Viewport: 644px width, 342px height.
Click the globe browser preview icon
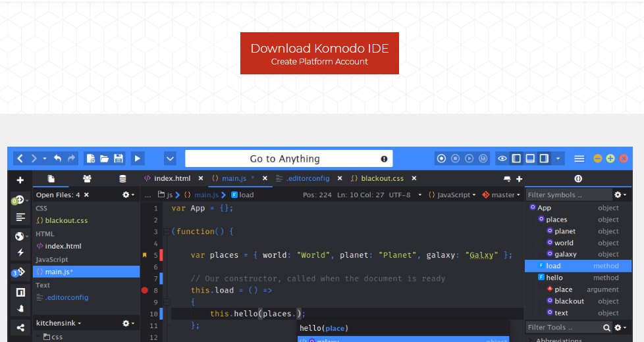[20, 236]
